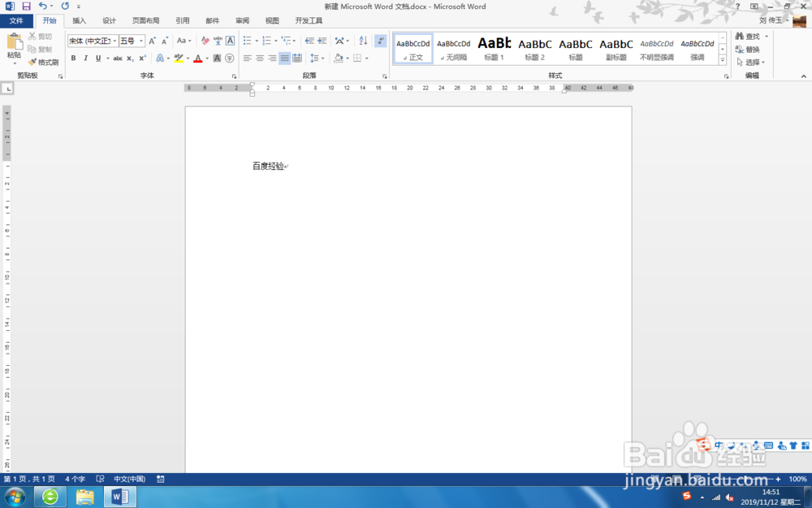This screenshot has width=812, height=508.
Task: Click the Enclose Characters circle icon
Action: click(x=230, y=58)
